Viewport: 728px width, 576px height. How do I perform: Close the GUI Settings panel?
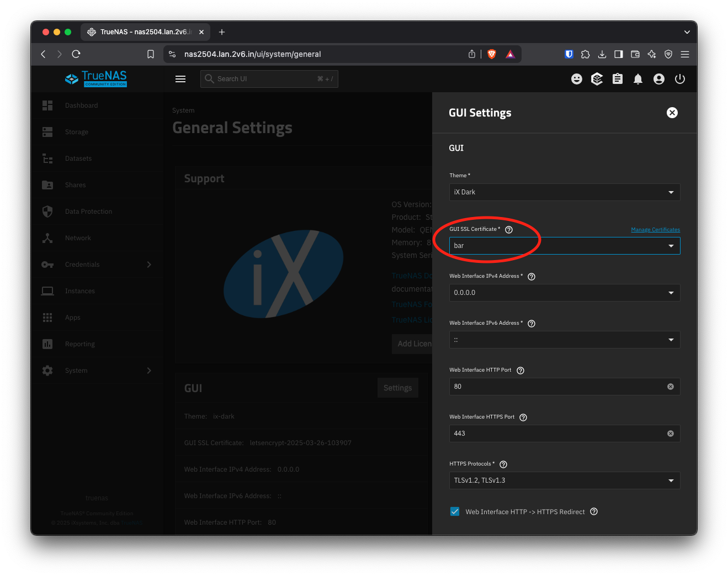point(672,113)
